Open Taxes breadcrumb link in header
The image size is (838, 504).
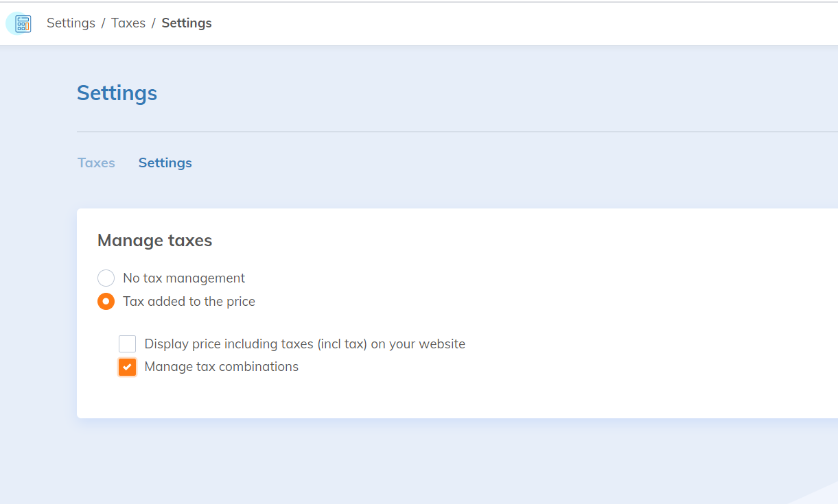coord(128,23)
